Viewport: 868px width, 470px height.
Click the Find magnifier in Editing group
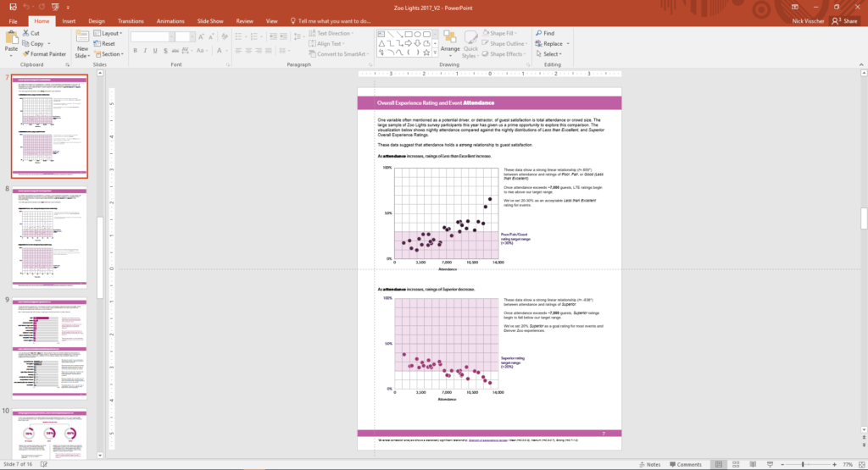click(x=543, y=33)
